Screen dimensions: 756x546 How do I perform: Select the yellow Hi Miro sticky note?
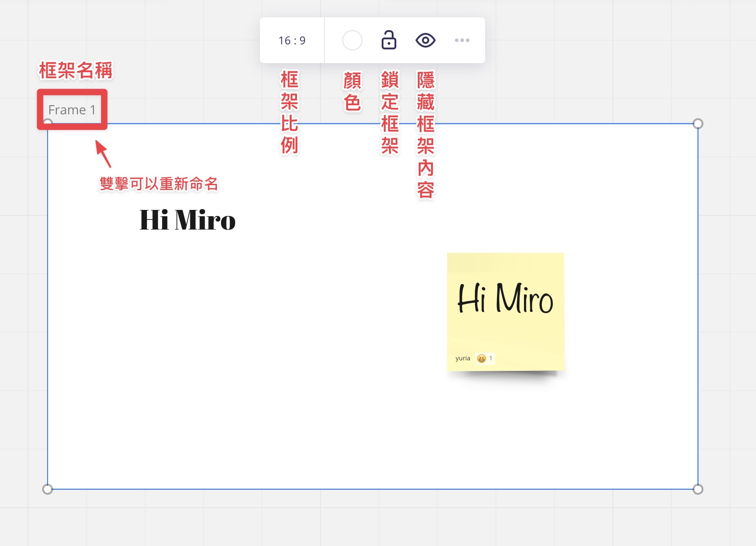click(506, 311)
